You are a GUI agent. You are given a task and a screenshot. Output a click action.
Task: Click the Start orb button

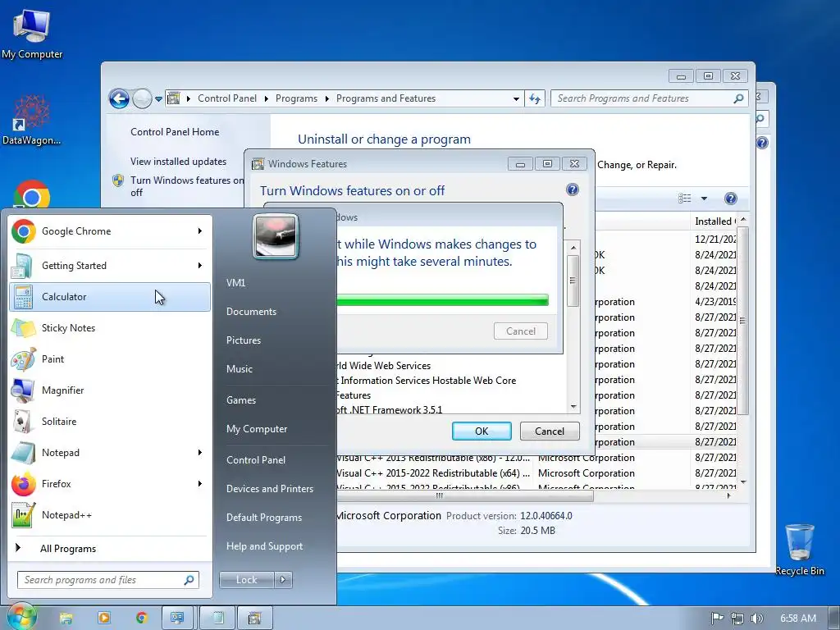pyautogui.click(x=21, y=616)
